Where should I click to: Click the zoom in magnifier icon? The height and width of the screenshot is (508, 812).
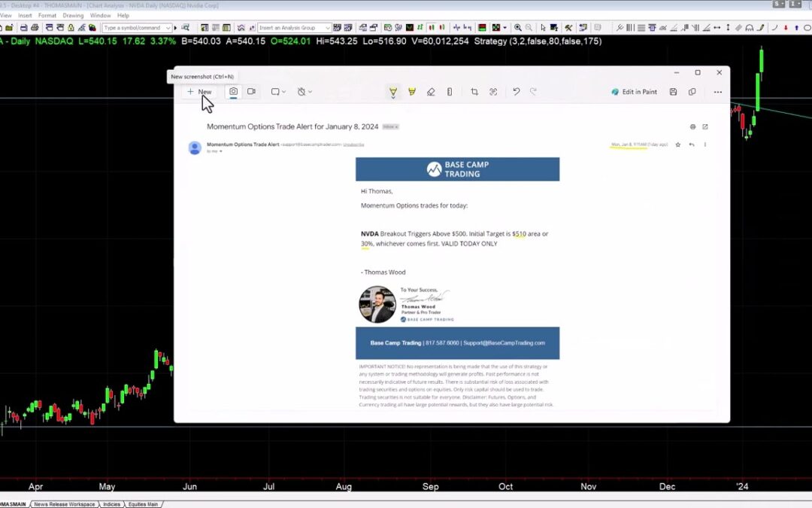click(518, 28)
